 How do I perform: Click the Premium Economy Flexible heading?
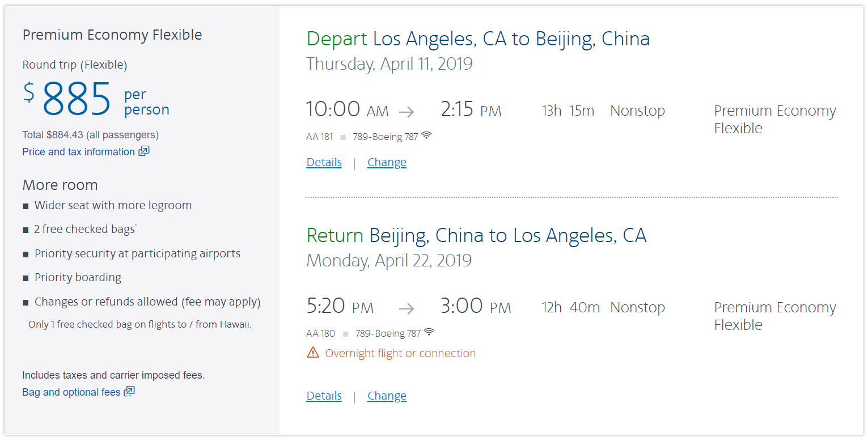pyautogui.click(x=112, y=35)
